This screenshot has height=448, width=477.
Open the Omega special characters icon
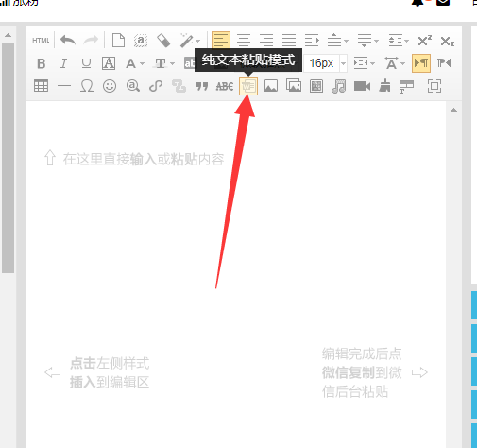point(87,86)
